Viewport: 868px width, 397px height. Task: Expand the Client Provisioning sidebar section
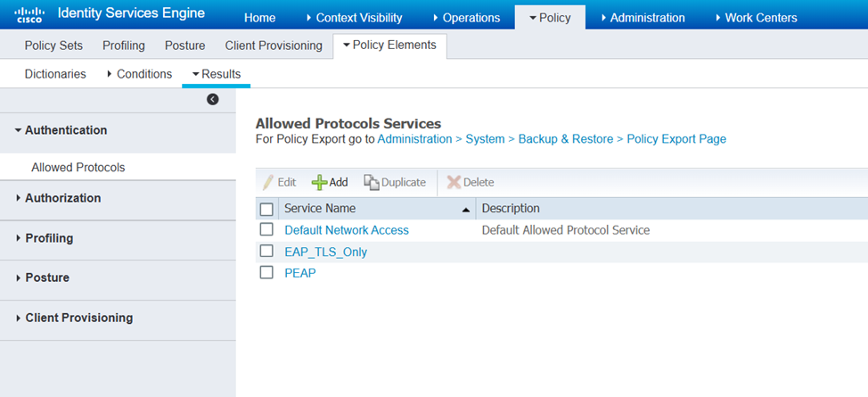74,318
